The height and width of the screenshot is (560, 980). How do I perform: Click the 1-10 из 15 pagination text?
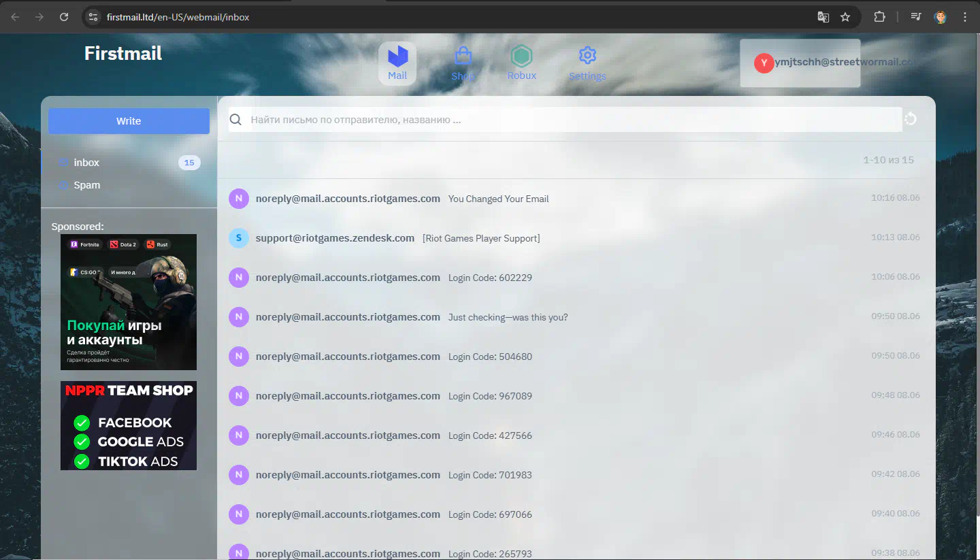pos(888,160)
